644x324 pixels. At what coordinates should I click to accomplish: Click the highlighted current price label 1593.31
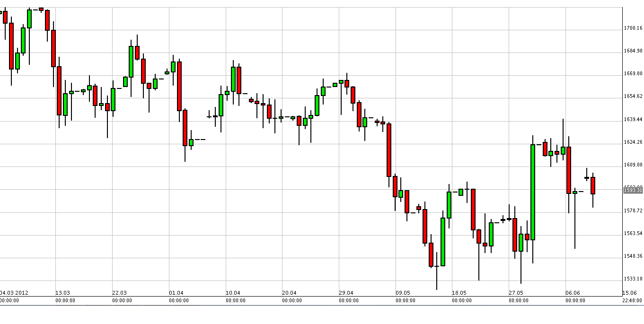633,190
